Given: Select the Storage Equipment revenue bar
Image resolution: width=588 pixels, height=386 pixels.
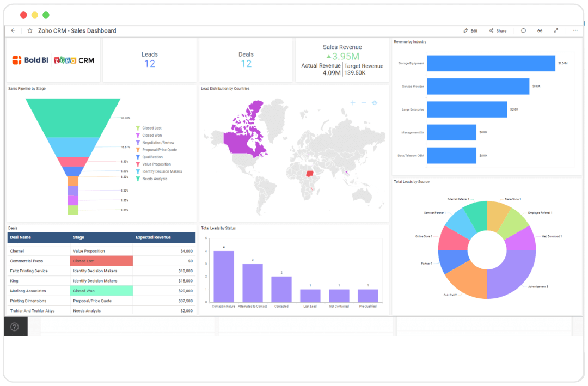Looking at the screenshot, I should tap(490, 63).
